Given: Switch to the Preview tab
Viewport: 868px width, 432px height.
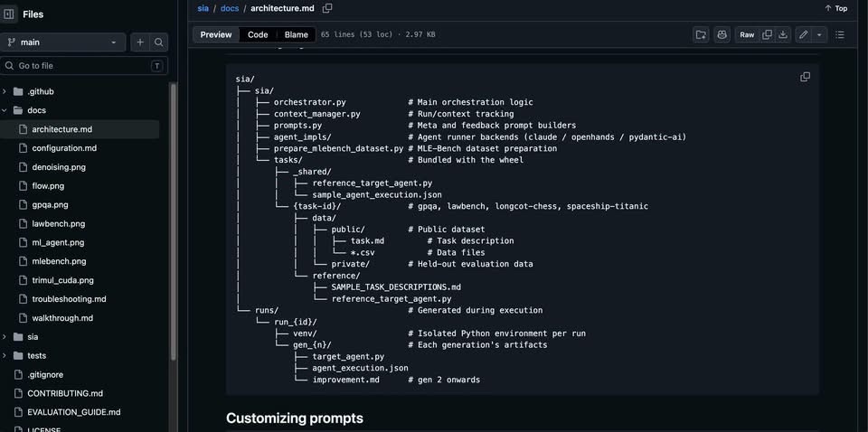Looking at the screenshot, I should (216, 35).
